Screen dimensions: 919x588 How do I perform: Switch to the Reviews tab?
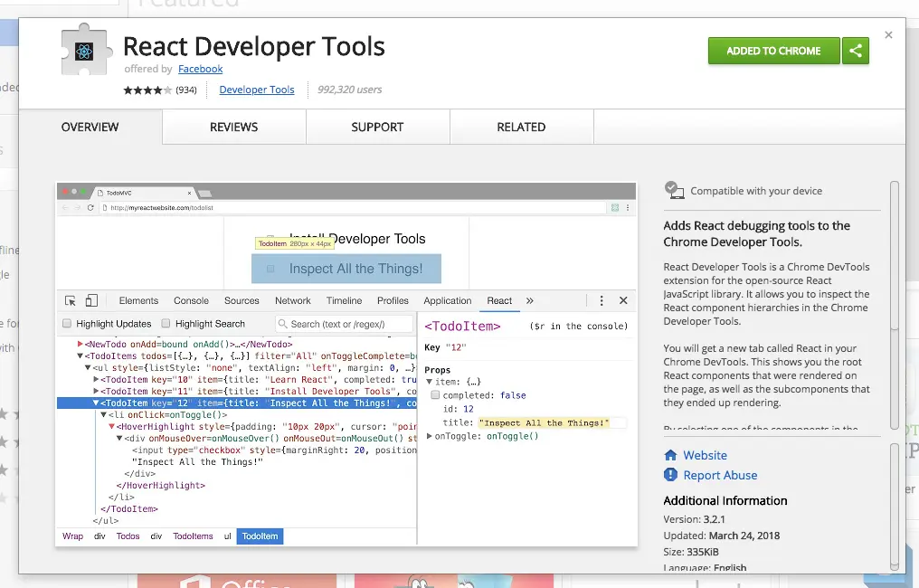pos(234,127)
